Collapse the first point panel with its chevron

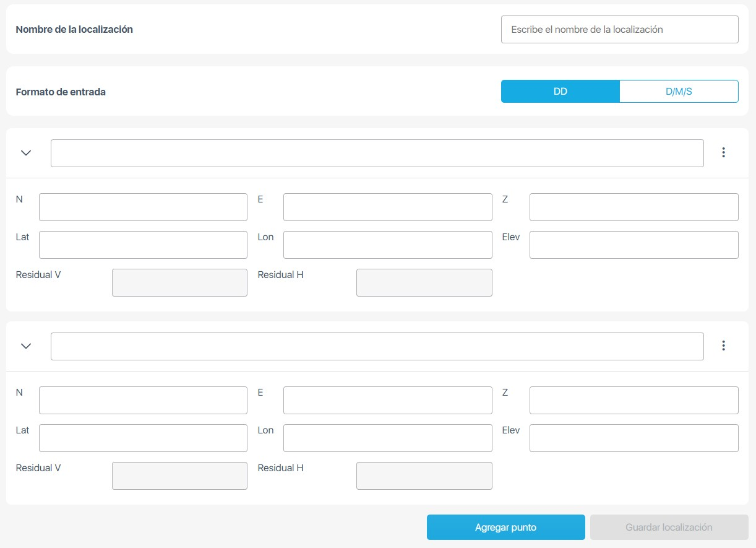pyautogui.click(x=26, y=153)
